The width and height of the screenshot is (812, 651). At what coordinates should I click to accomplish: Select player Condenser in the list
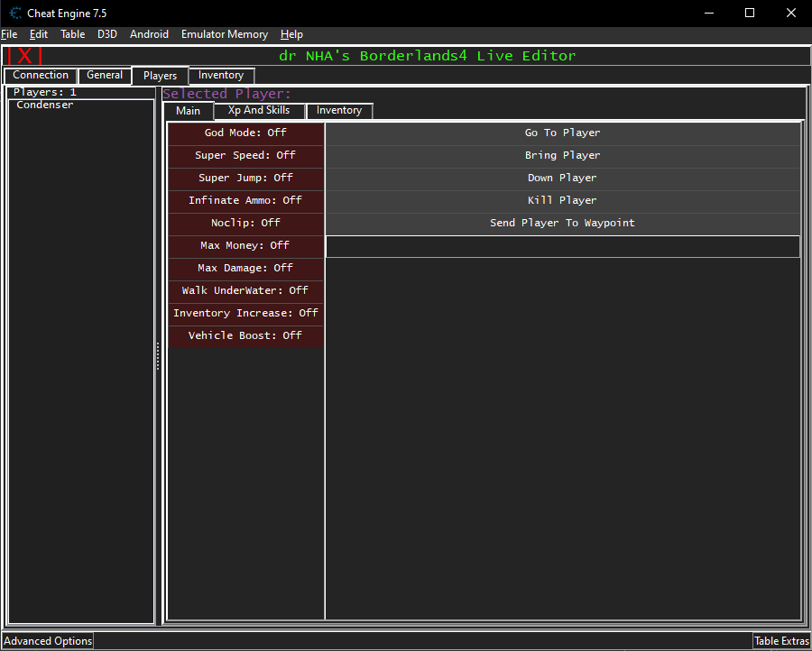[44, 105]
